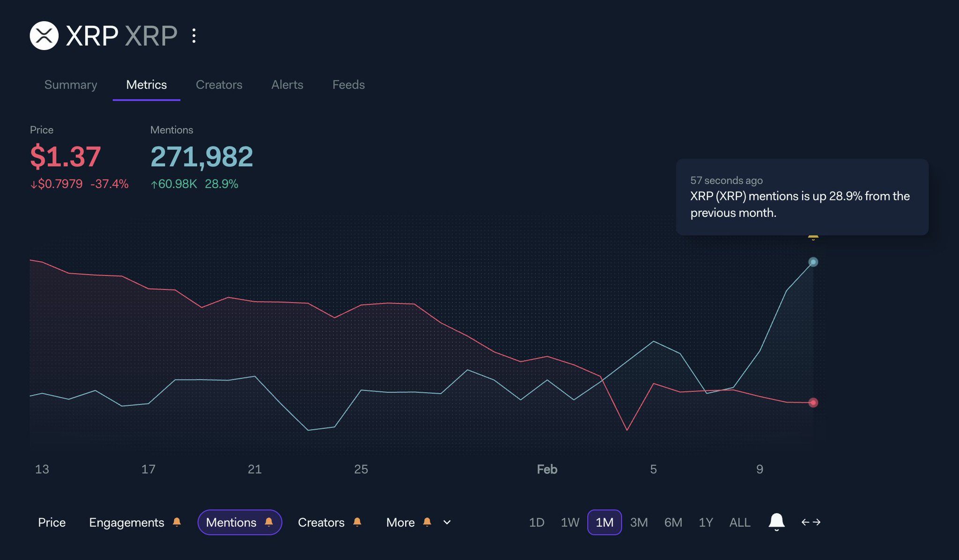Select the 1W time range
This screenshot has height=560, width=959.
point(570,522)
